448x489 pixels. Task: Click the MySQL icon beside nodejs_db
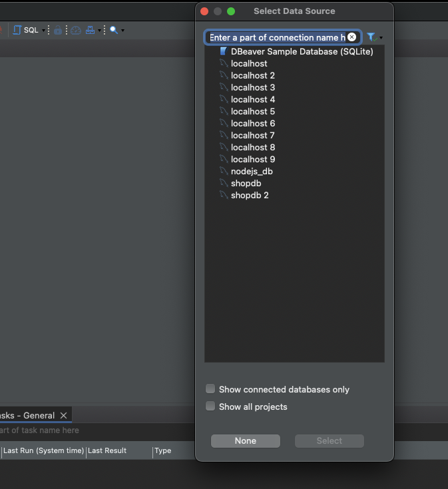224,171
